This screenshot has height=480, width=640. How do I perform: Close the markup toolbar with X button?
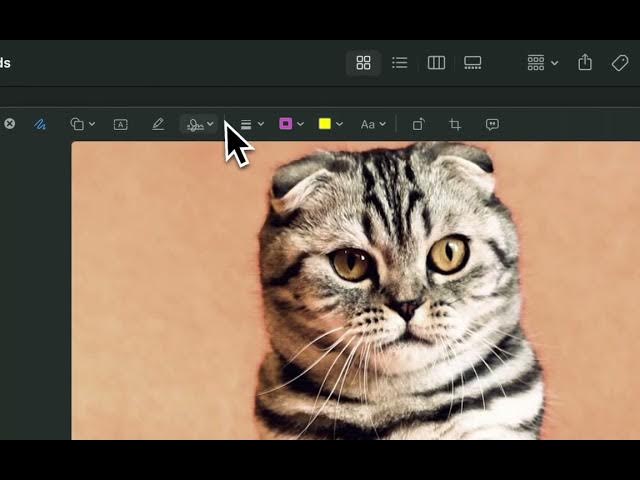click(10, 123)
